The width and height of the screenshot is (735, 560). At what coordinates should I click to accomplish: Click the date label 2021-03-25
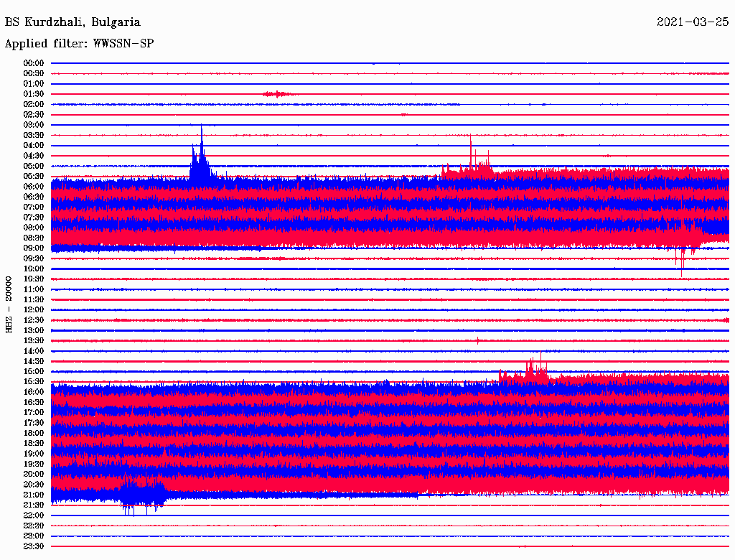(x=692, y=22)
